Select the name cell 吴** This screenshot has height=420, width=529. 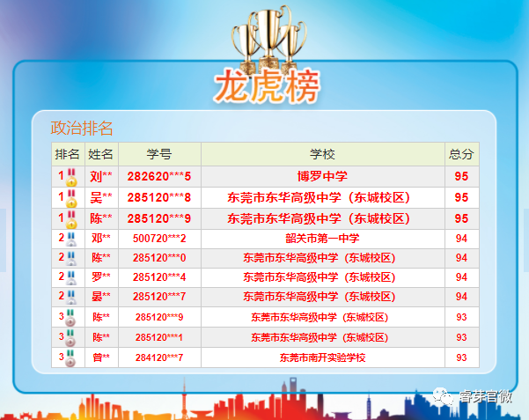(101, 197)
